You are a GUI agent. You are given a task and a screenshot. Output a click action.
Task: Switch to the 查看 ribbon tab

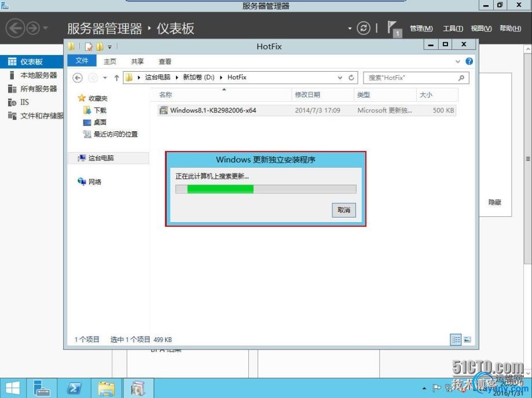tap(165, 61)
